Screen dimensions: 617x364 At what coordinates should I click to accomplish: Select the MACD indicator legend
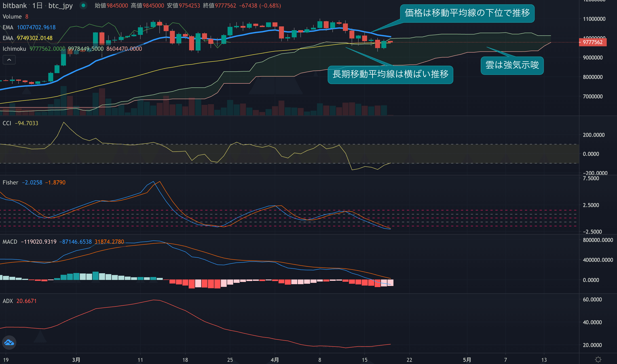tap(10, 242)
